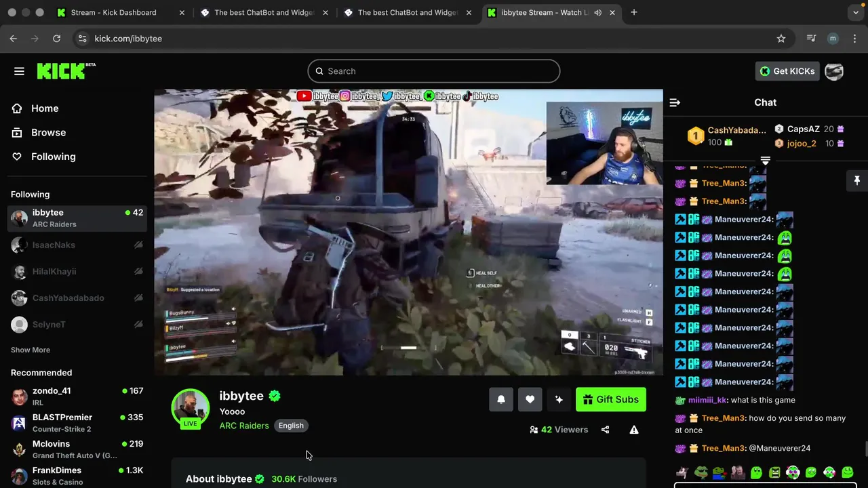The image size is (868, 488).
Task: Click the pin icon beside chat
Action: [857, 180]
